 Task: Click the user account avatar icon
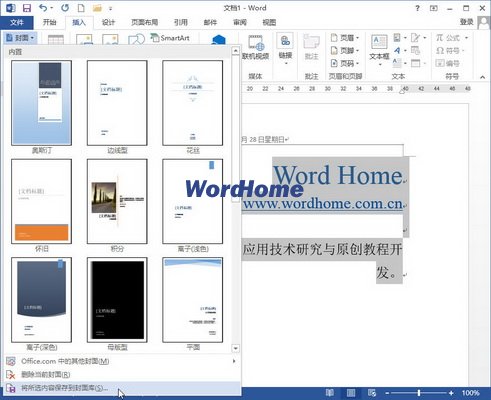click(483, 23)
